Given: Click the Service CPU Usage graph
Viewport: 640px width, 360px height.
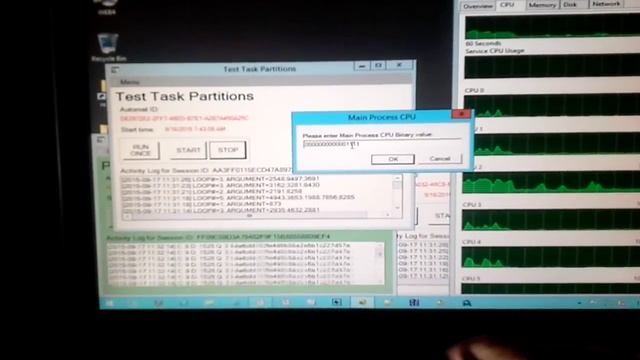Looking at the screenshot, I should (x=552, y=67).
